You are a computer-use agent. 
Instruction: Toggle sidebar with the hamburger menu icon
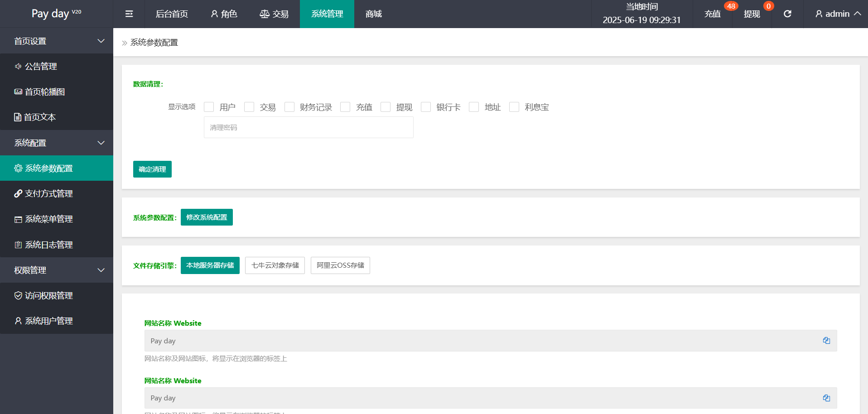[129, 14]
